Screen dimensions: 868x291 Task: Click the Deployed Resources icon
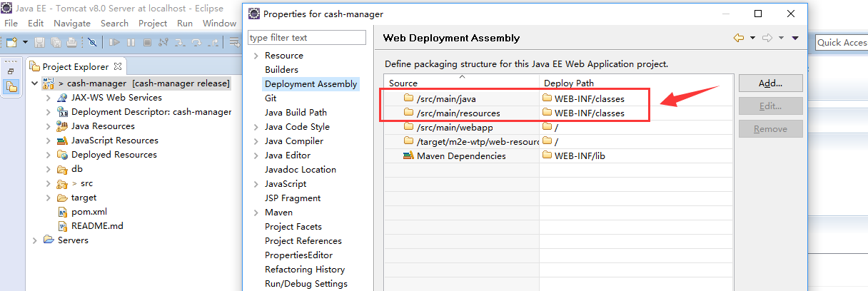coord(62,155)
